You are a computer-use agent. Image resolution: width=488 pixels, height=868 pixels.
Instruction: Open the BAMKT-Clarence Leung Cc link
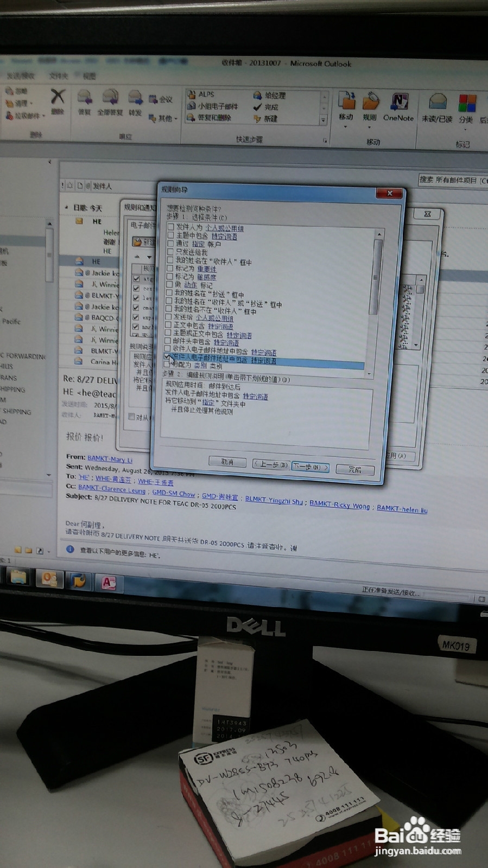point(112,489)
